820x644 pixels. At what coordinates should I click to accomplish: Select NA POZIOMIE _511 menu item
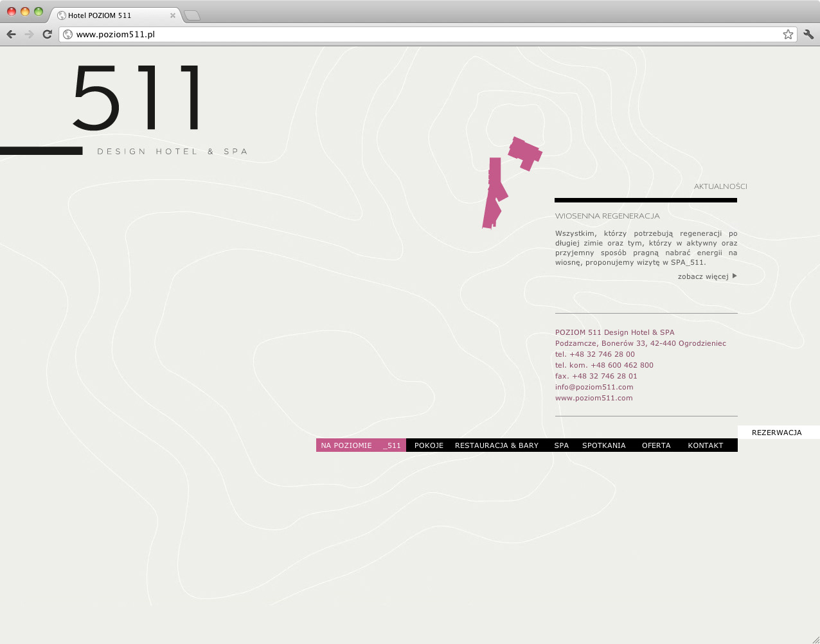coord(361,445)
